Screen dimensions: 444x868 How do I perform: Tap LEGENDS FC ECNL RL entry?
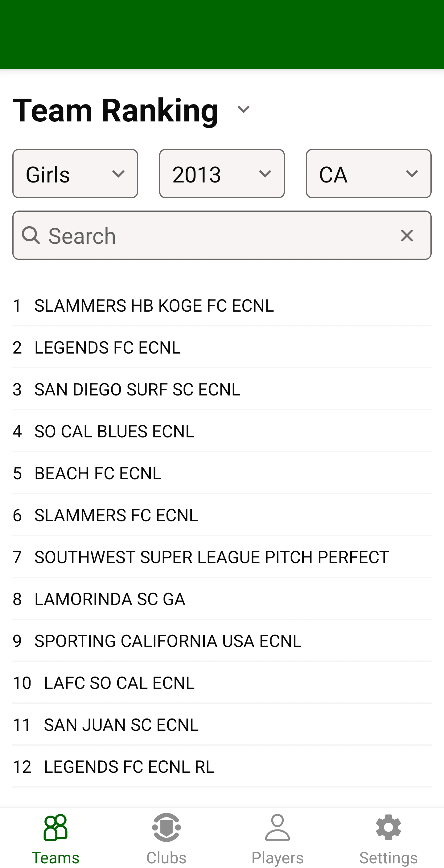click(129, 767)
